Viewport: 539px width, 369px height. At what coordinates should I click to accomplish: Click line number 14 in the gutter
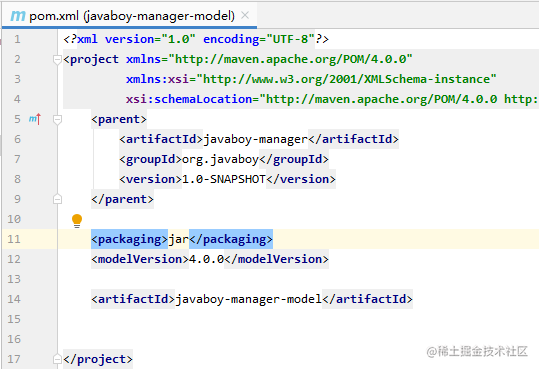coord(14,299)
